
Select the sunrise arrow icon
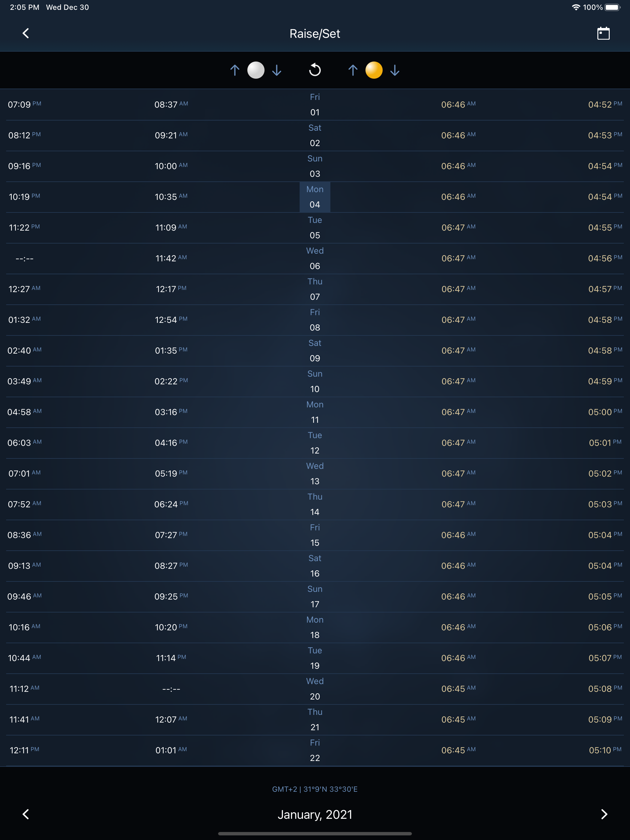click(x=353, y=70)
